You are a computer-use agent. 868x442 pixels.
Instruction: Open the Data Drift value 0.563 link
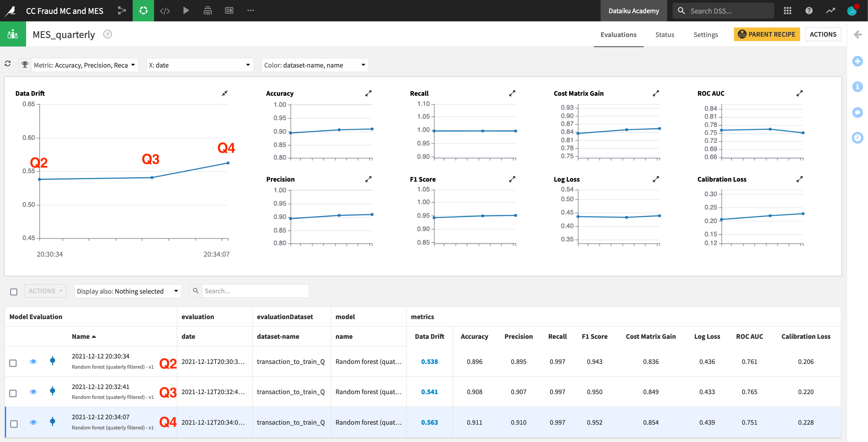429,423
